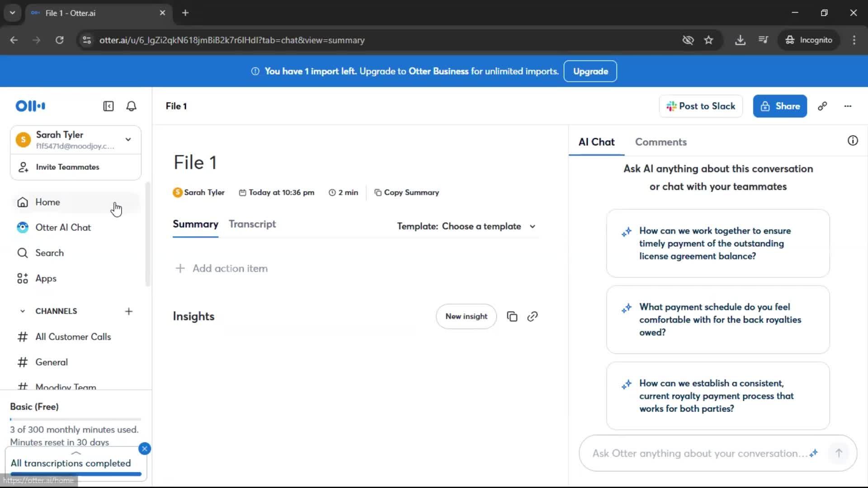
Task: Click the tracking protection eye icon
Action: [x=688, y=40]
